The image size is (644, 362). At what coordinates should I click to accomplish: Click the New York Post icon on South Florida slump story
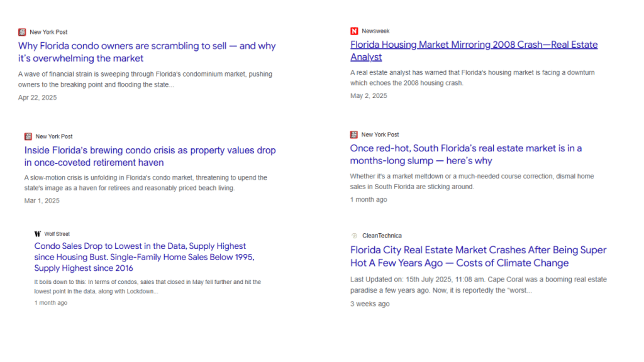pyautogui.click(x=353, y=134)
